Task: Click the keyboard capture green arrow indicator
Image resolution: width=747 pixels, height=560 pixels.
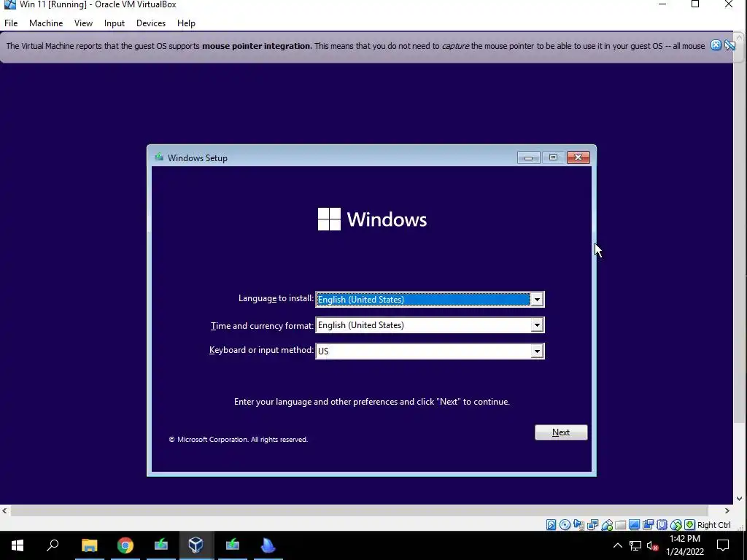Action: 689,525
